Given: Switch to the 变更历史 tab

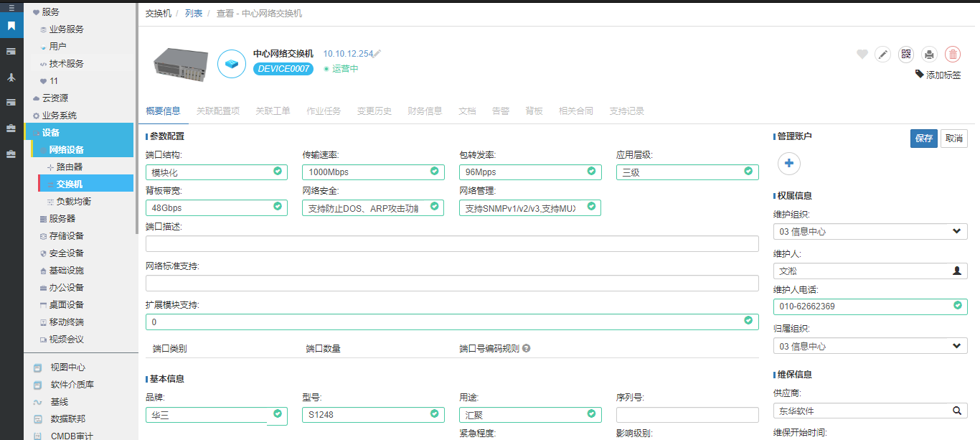Looking at the screenshot, I should [x=374, y=111].
